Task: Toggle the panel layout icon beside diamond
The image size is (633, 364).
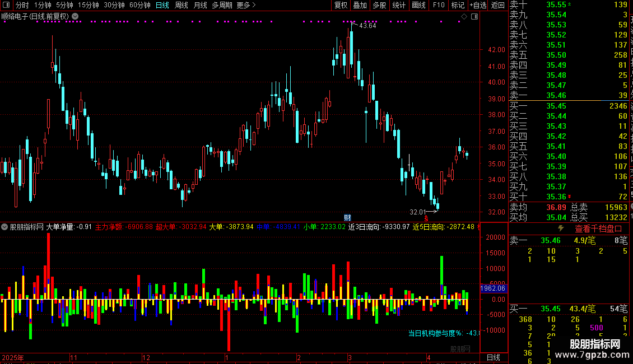Action: [474, 17]
